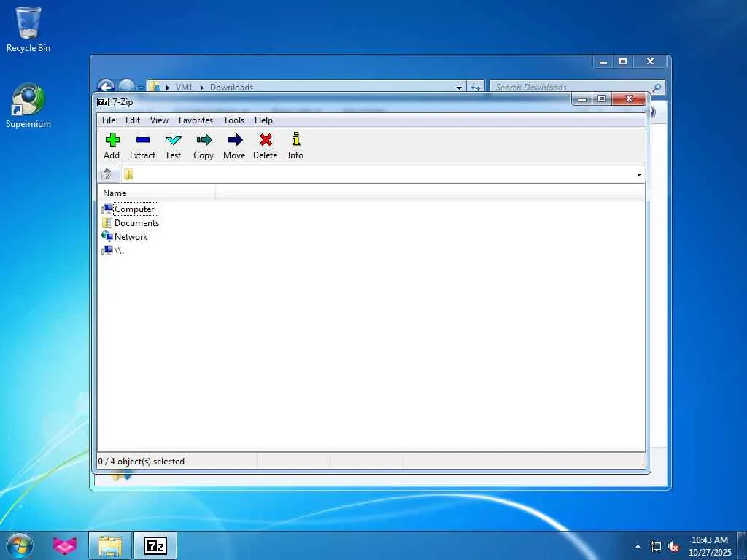Select the \\. entry icon
Screen dimensions: 747x560
pos(107,251)
